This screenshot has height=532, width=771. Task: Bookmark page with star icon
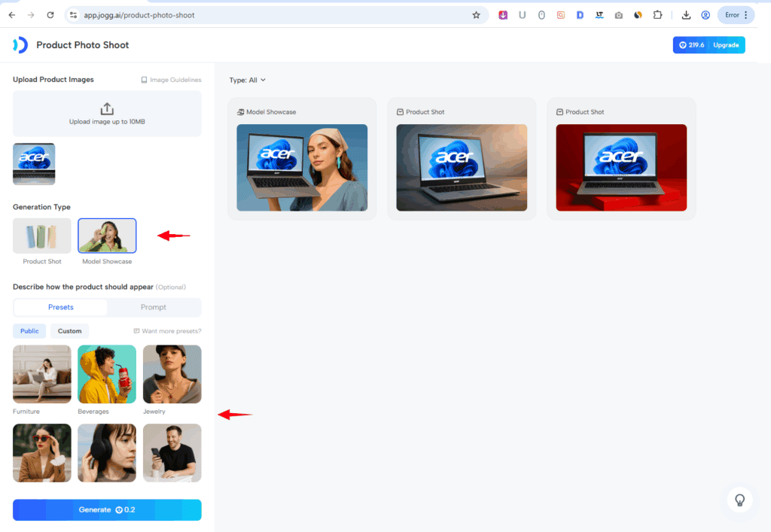476,15
